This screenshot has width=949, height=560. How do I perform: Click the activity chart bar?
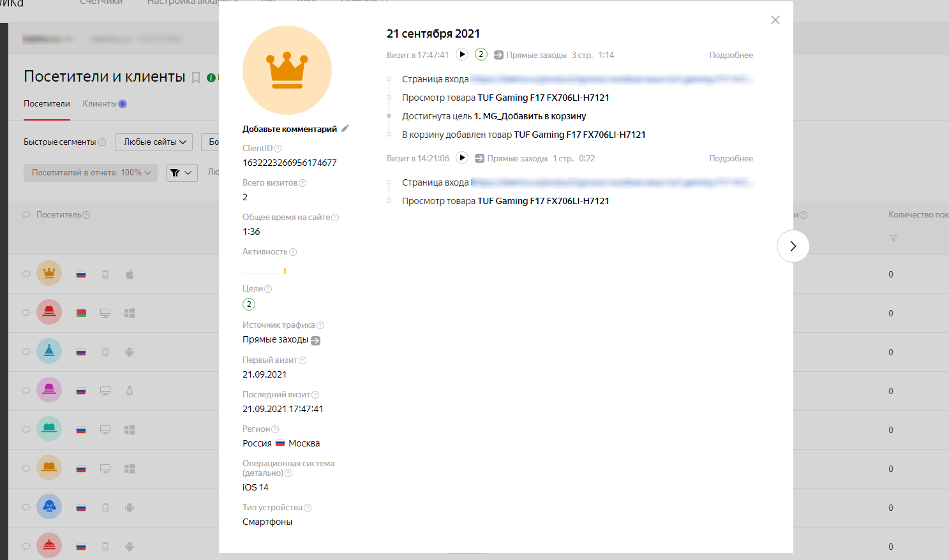coord(285,271)
